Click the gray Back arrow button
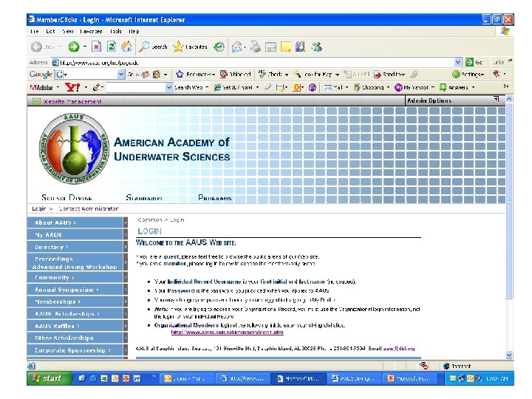The image size is (532, 399). tap(36, 47)
